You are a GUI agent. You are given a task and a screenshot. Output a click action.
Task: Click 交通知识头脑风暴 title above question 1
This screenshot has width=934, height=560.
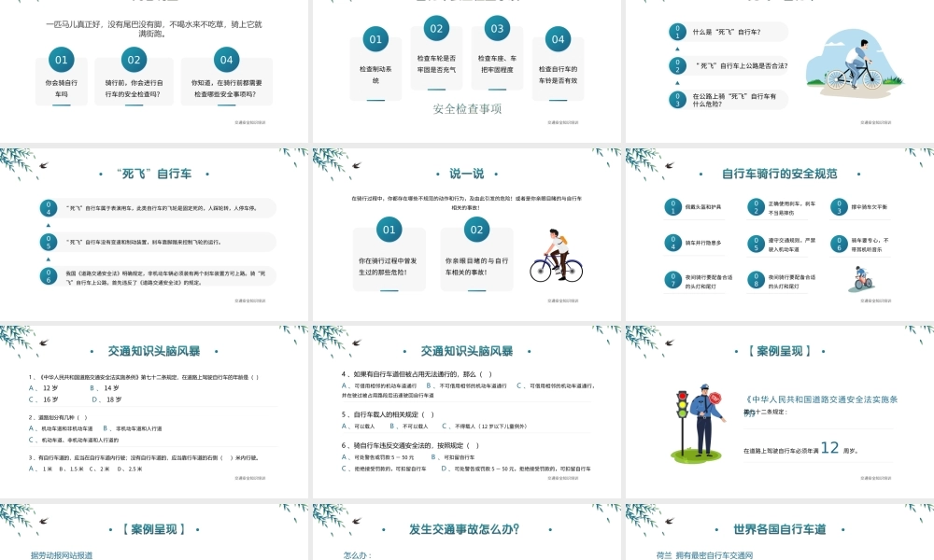[x=154, y=351]
